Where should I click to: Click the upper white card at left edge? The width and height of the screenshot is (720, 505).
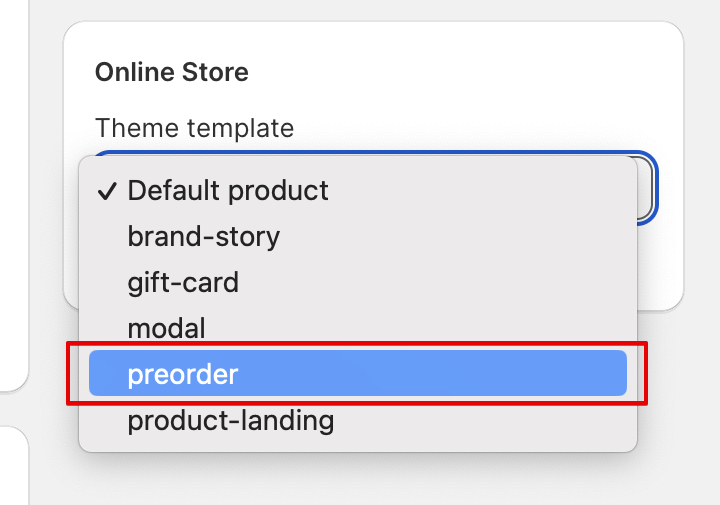click(10, 200)
